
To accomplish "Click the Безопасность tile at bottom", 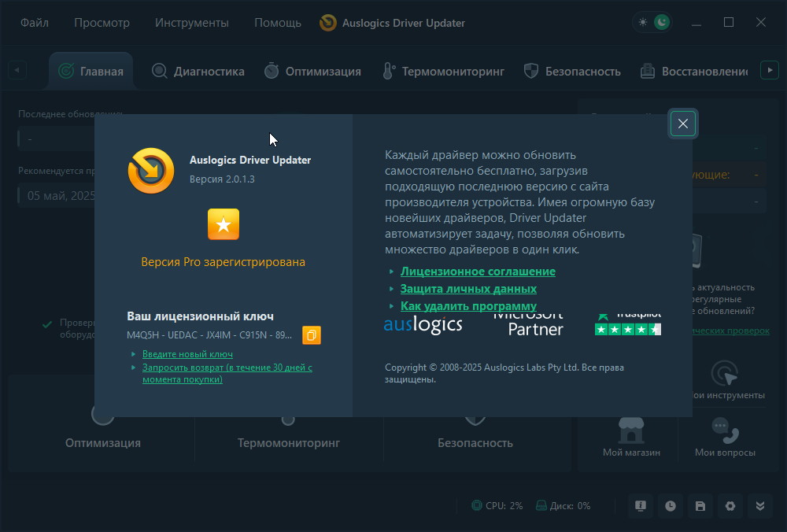I will pos(475,442).
